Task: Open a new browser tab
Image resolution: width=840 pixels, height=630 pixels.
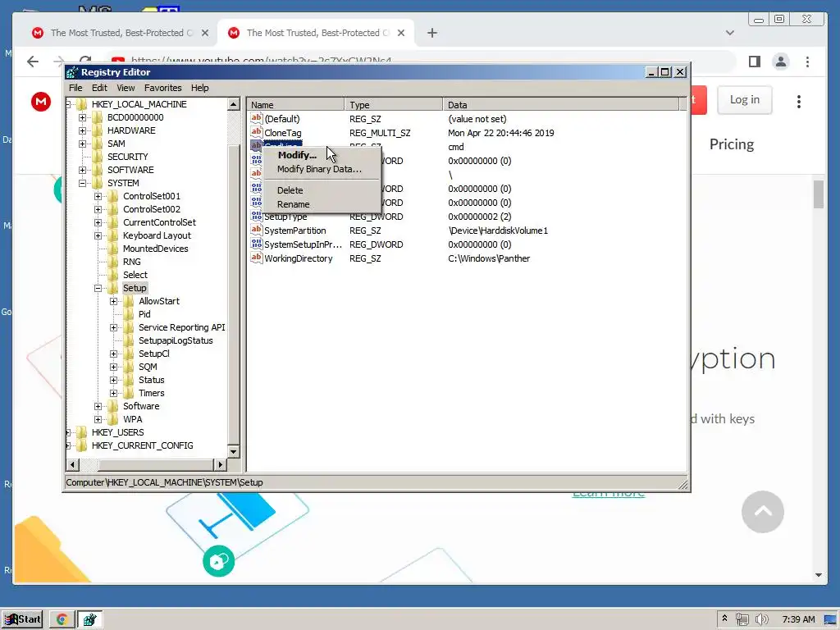Action: (x=431, y=33)
